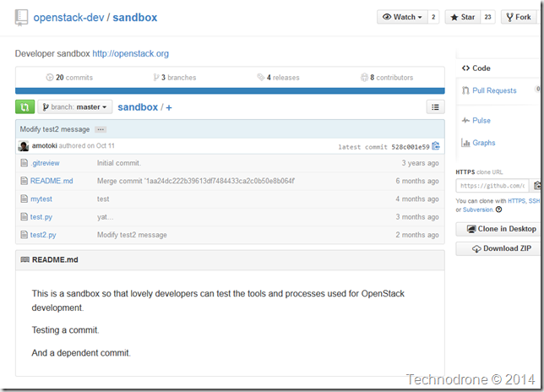Click the repository book icon beside openstack-dev
Image resolution: width=544 pixels, height=392 pixels.
pyautogui.click(x=21, y=18)
